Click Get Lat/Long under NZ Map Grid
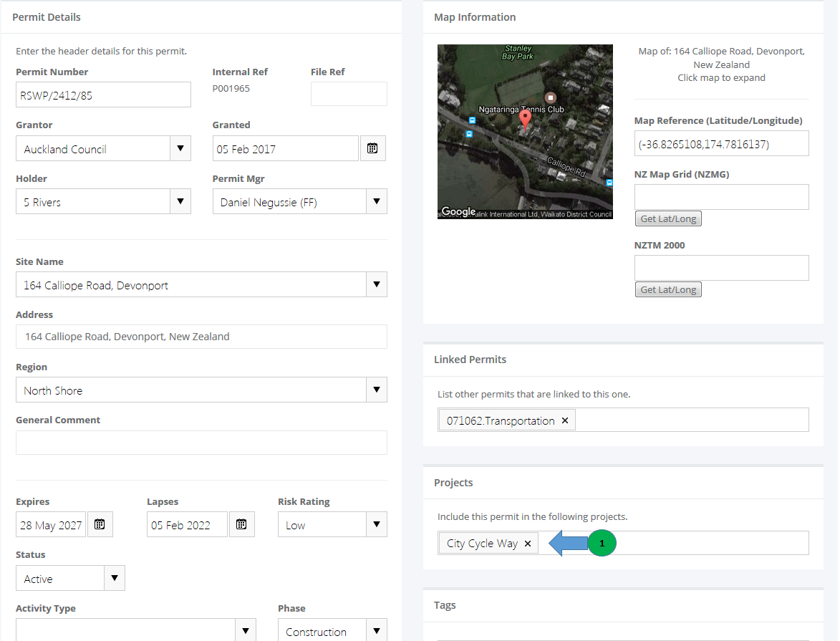 [667, 218]
